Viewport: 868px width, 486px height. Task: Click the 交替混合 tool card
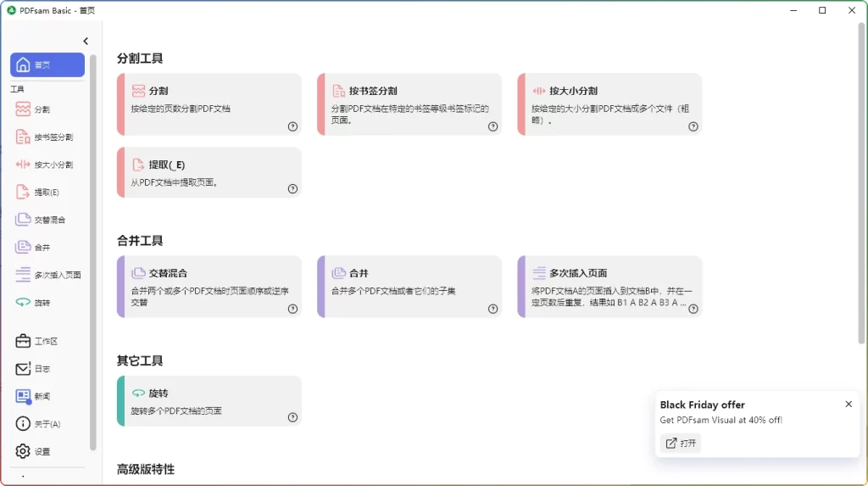point(209,287)
